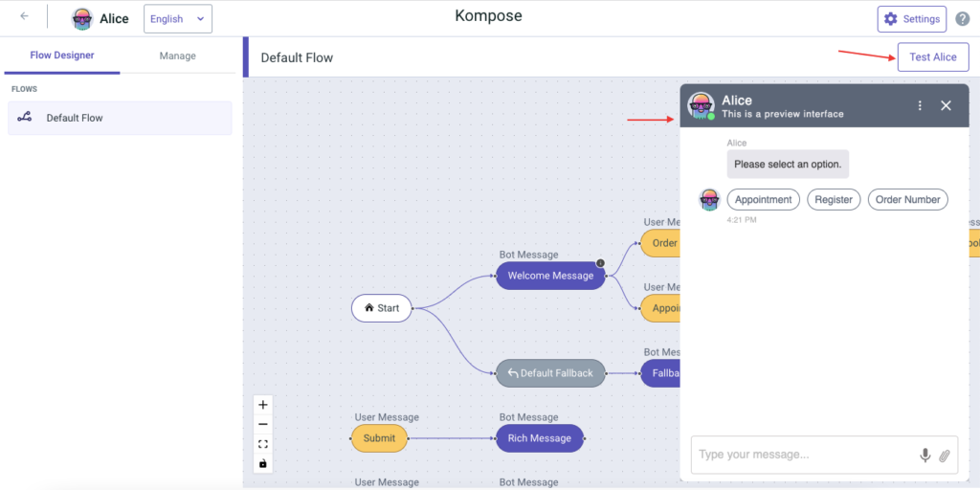Choose the Order Number quick reply

point(908,200)
